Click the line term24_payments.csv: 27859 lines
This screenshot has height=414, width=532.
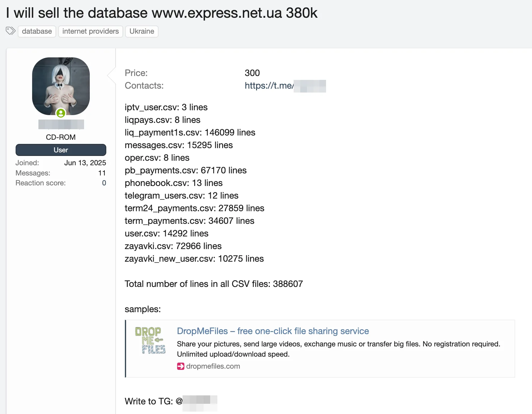[x=194, y=208]
